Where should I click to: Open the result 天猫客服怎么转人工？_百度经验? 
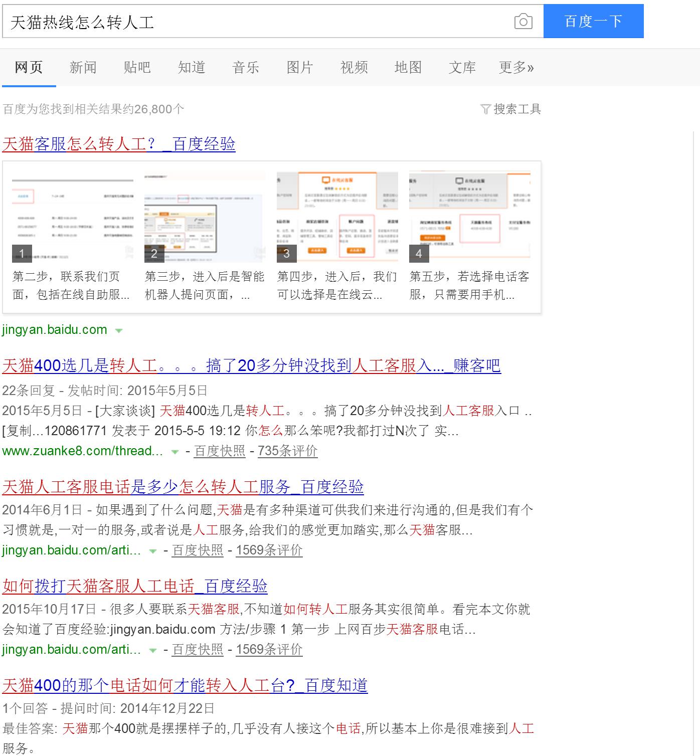120,145
